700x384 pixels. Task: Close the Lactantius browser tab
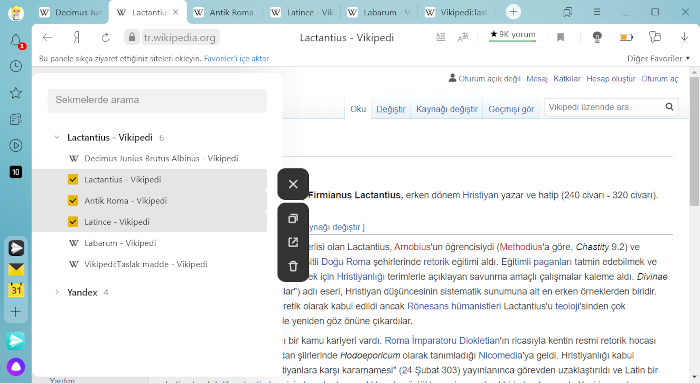tap(176, 12)
